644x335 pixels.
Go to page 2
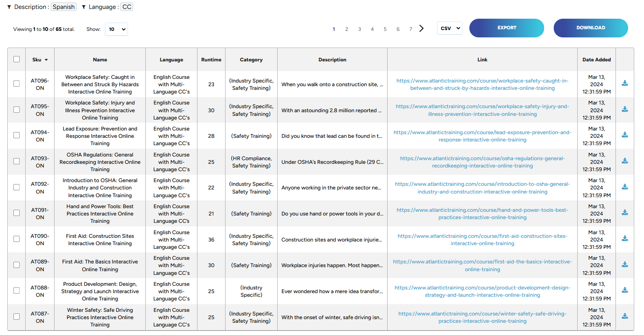click(x=347, y=29)
